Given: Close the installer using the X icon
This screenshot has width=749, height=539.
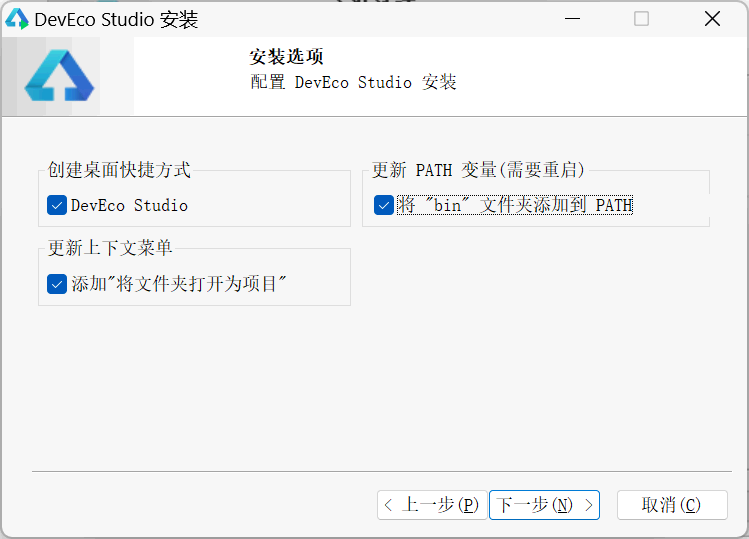Looking at the screenshot, I should coord(712,19).
